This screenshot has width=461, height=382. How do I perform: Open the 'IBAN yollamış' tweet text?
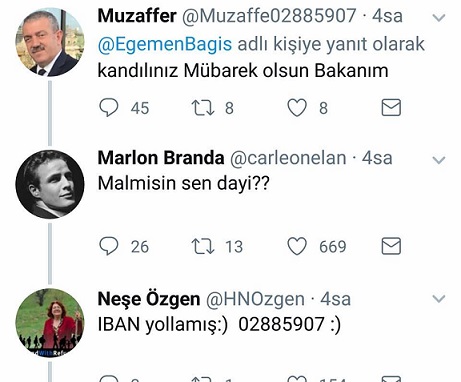[219, 324]
